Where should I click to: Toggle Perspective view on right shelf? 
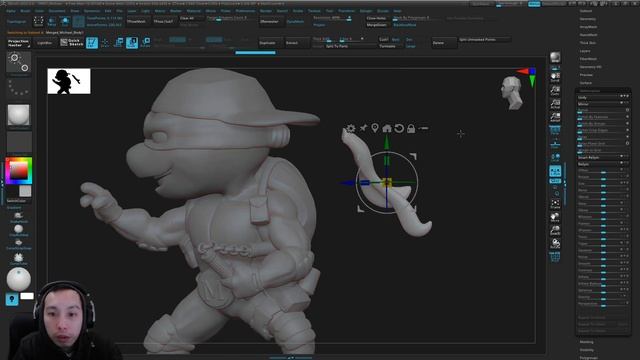(x=555, y=131)
